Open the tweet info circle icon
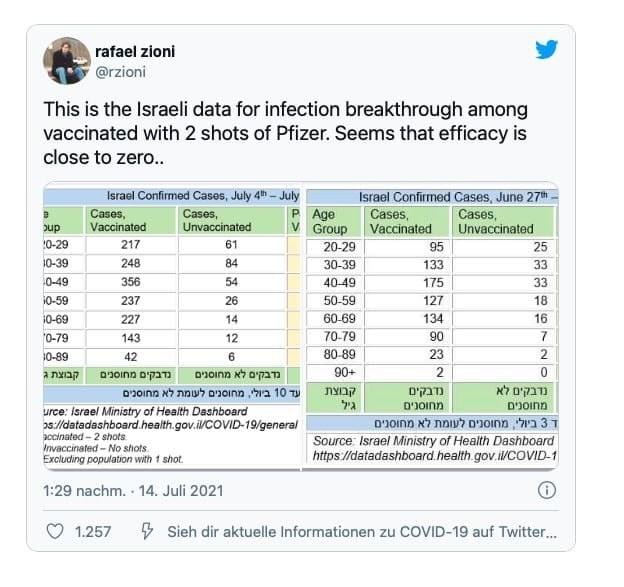Screen dimensions: 624x587 (x=546, y=491)
